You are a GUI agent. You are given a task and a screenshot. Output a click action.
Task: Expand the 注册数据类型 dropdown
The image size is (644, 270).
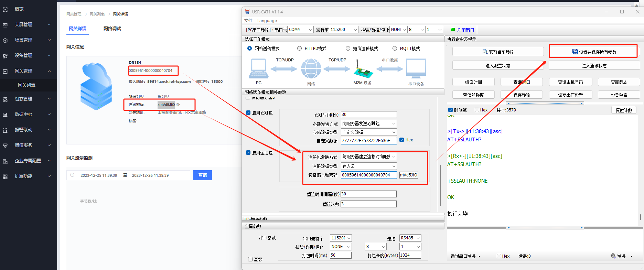pos(369,166)
